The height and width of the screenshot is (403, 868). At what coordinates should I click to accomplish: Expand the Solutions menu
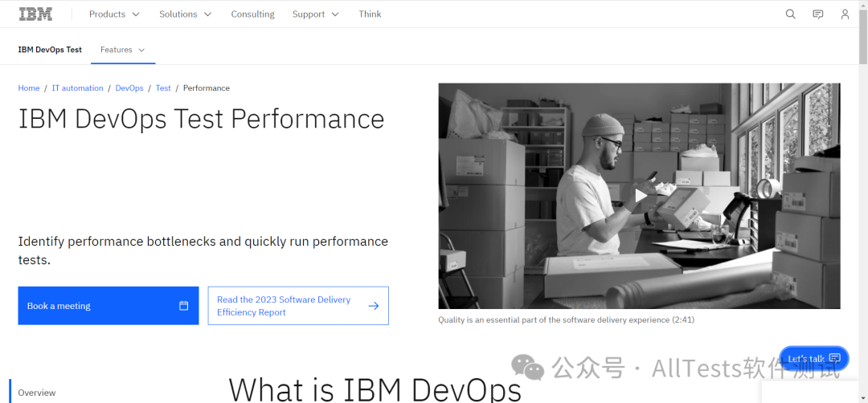pyautogui.click(x=186, y=14)
